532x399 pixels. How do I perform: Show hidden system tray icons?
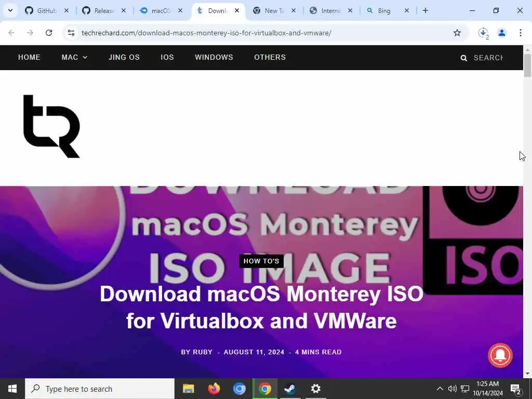(x=440, y=389)
